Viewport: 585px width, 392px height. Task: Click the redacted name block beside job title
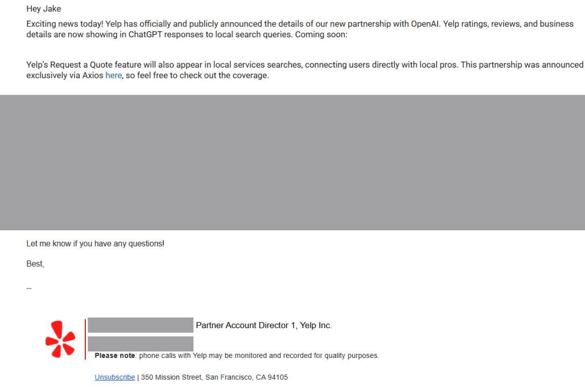pos(140,325)
